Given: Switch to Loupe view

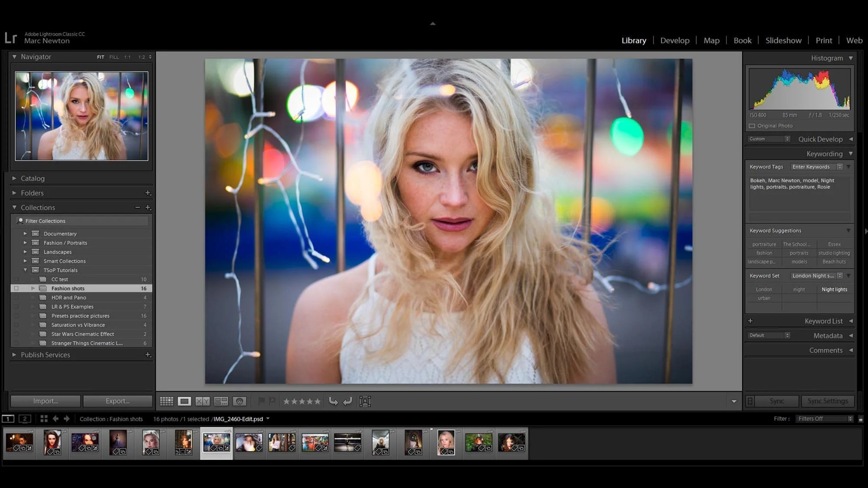Looking at the screenshot, I should [x=184, y=401].
